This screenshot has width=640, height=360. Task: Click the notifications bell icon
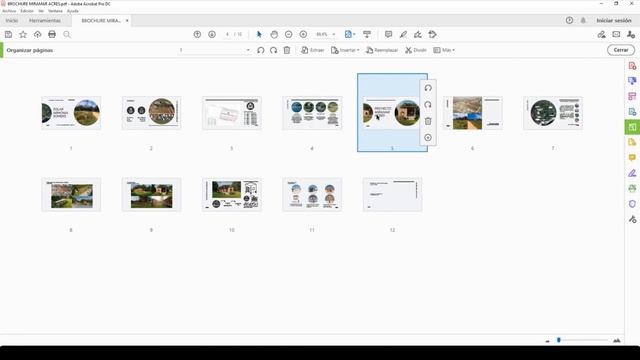point(583,20)
